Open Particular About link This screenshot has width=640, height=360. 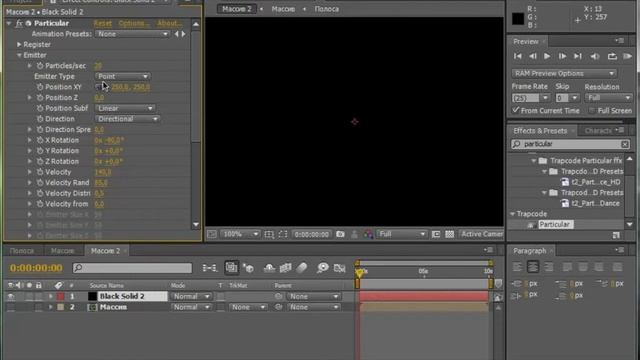pyautogui.click(x=169, y=23)
